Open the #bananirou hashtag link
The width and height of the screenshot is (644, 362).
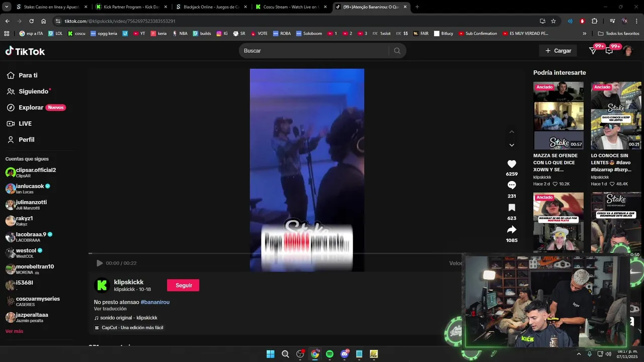[x=155, y=302]
